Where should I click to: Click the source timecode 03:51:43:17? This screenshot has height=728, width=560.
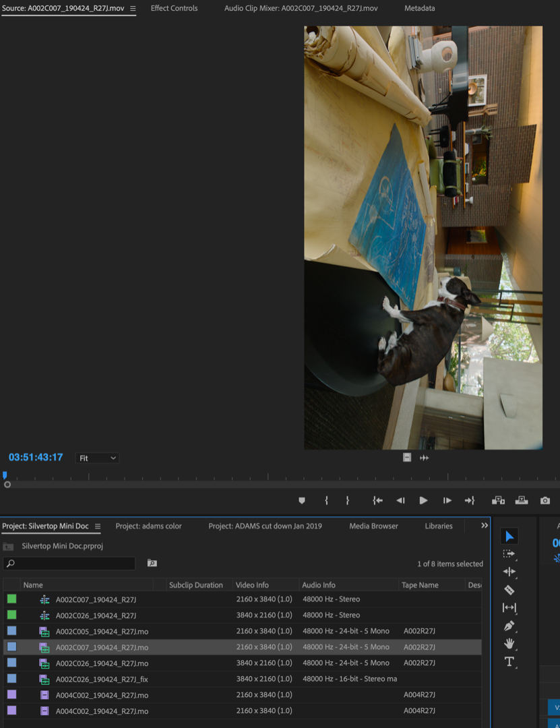click(x=36, y=457)
